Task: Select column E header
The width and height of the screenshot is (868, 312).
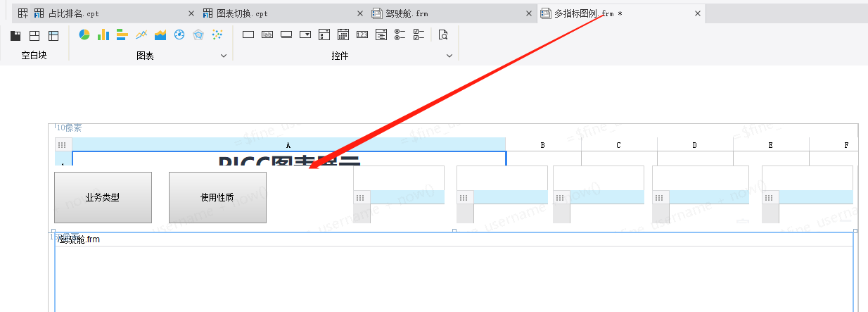Action: pyautogui.click(x=771, y=144)
